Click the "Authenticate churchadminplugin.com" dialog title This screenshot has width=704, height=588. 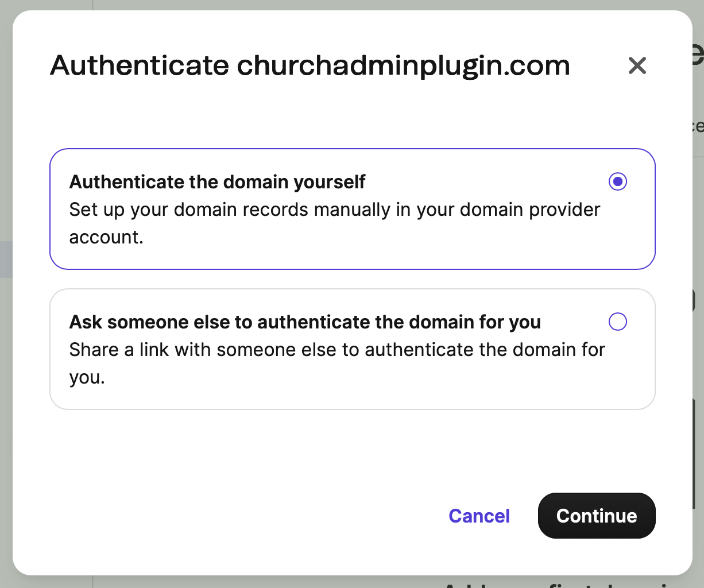310,65
